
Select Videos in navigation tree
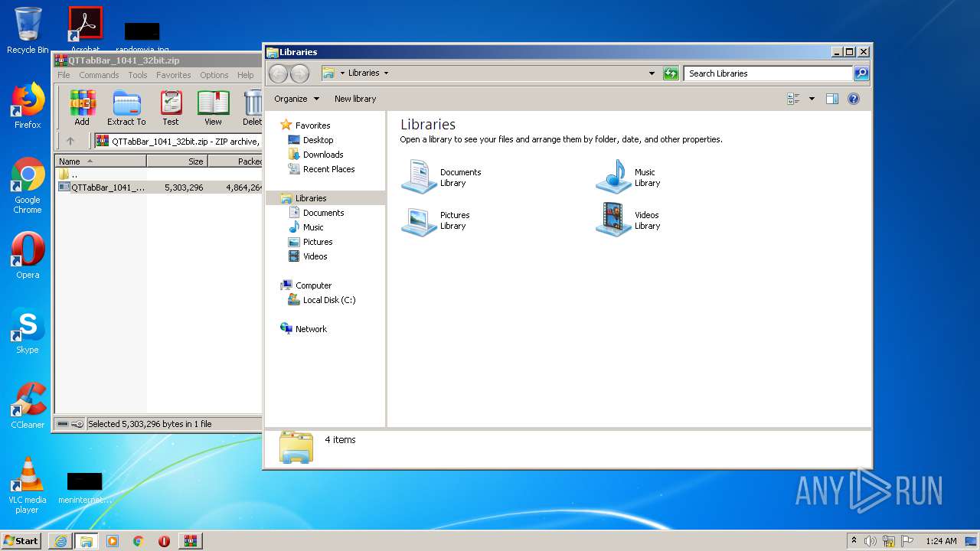click(x=315, y=256)
